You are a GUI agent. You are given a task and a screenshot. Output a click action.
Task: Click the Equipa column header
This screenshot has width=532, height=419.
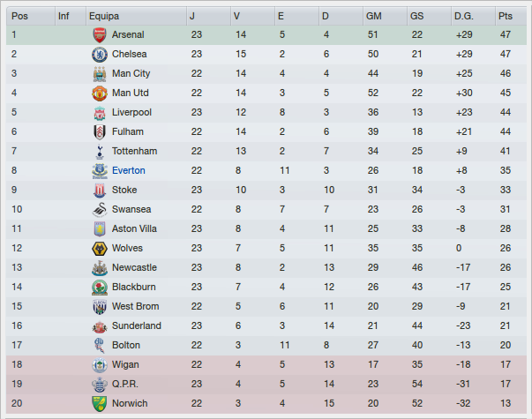coord(104,16)
